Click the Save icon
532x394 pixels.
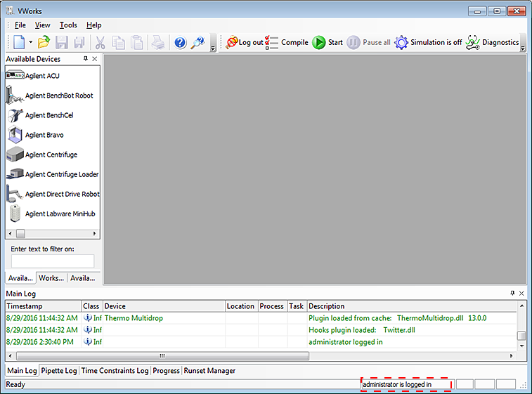[x=61, y=42]
